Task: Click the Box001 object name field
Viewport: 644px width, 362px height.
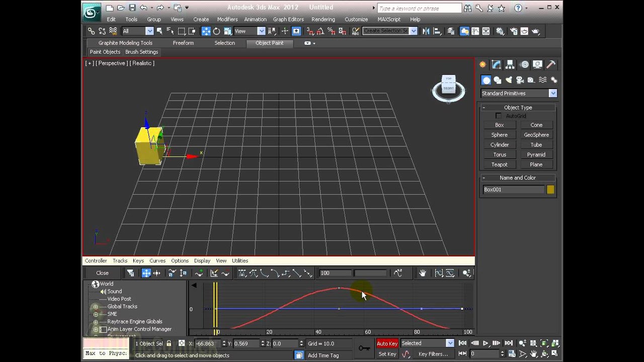Action: click(514, 190)
